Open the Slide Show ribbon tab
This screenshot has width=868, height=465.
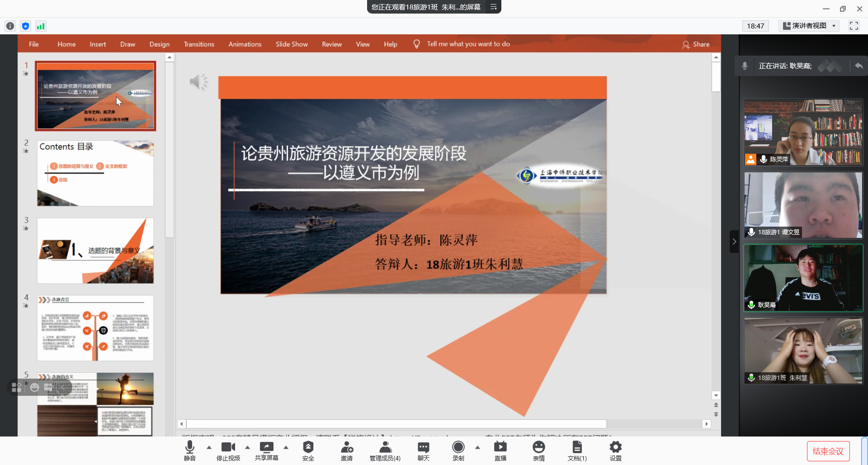tap(292, 44)
